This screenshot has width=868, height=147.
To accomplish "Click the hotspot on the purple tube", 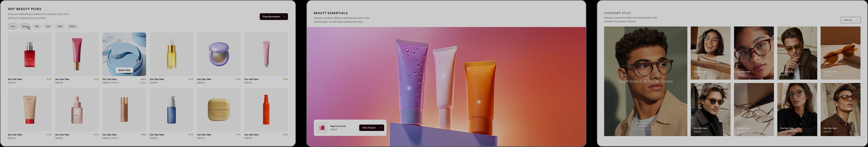I will [409, 88].
